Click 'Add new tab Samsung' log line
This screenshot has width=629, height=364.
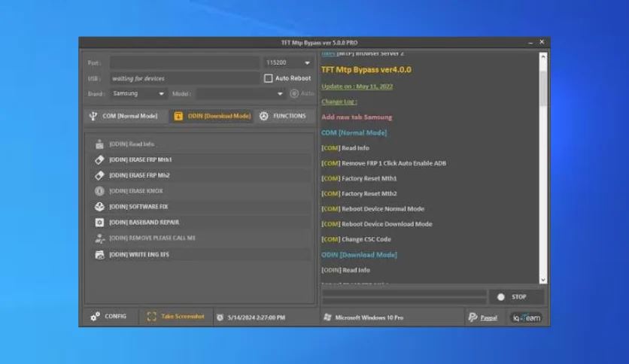(357, 117)
